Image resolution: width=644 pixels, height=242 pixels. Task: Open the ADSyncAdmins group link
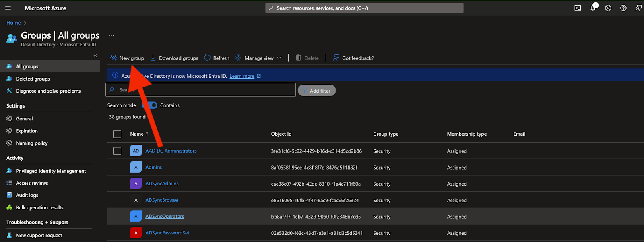click(162, 184)
